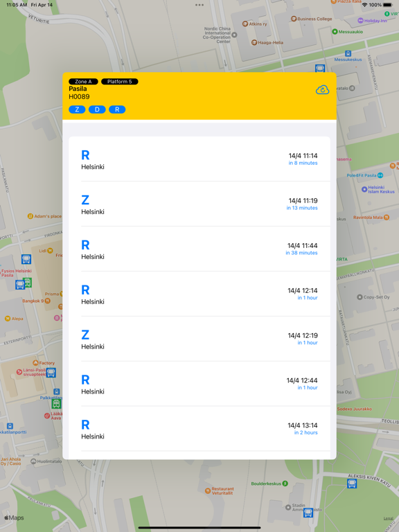Screen dimensions: 399x532
Task: Tap the tram stop icon above kkatilanportti label
Action: coord(10,426)
